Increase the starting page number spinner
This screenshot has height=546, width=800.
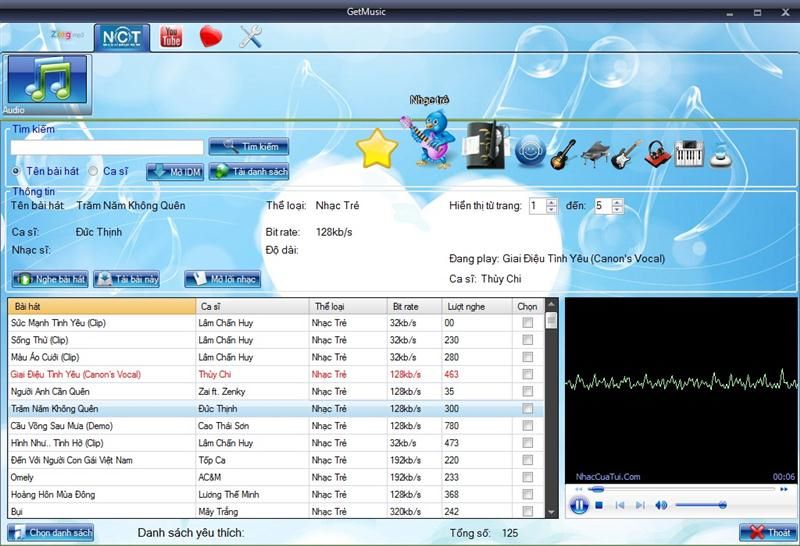tap(553, 201)
